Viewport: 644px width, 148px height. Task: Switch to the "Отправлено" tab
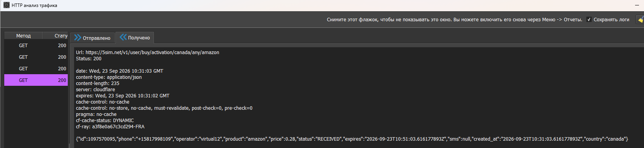tap(93, 37)
